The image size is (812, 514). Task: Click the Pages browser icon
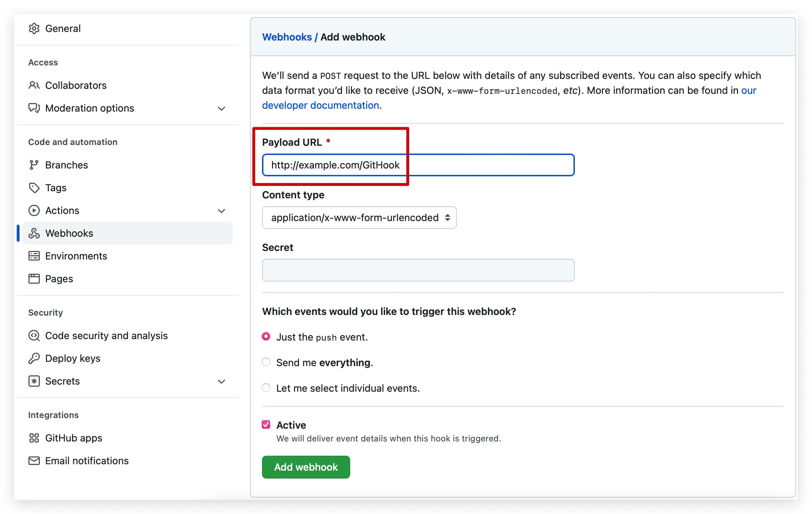coord(34,279)
